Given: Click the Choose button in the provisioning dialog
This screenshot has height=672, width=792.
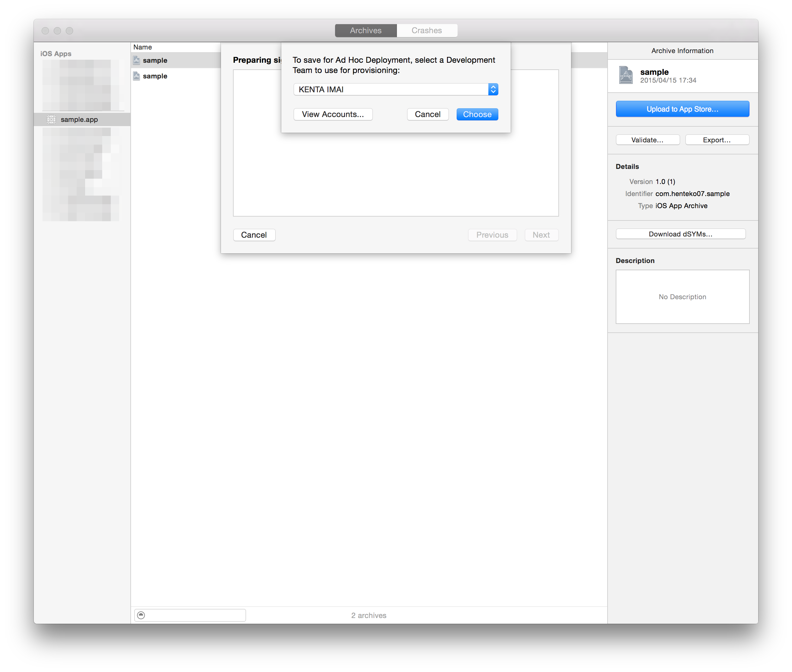Looking at the screenshot, I should [x=477, y=114].
